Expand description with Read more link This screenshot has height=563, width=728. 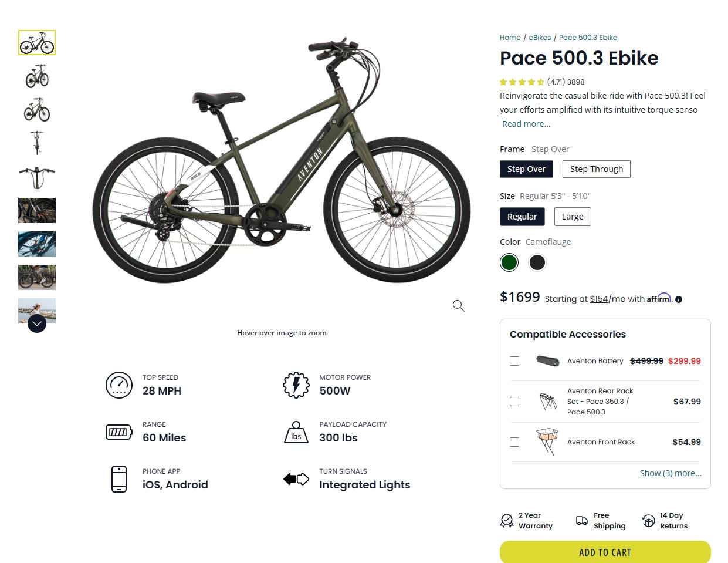526,124
